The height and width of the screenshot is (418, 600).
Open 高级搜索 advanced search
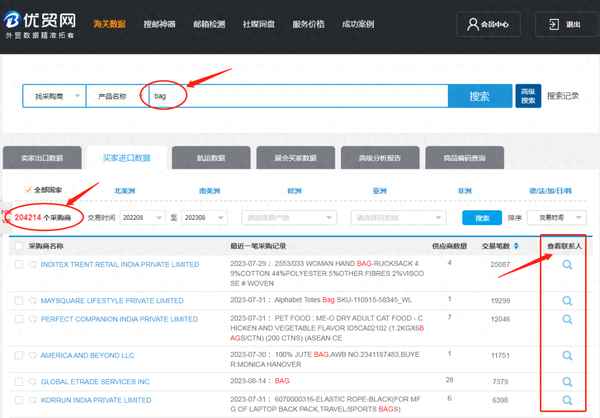(528, 96)
